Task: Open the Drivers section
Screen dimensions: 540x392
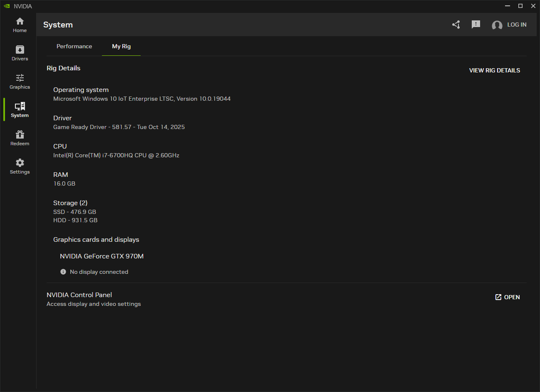Action: coord(20,53)
